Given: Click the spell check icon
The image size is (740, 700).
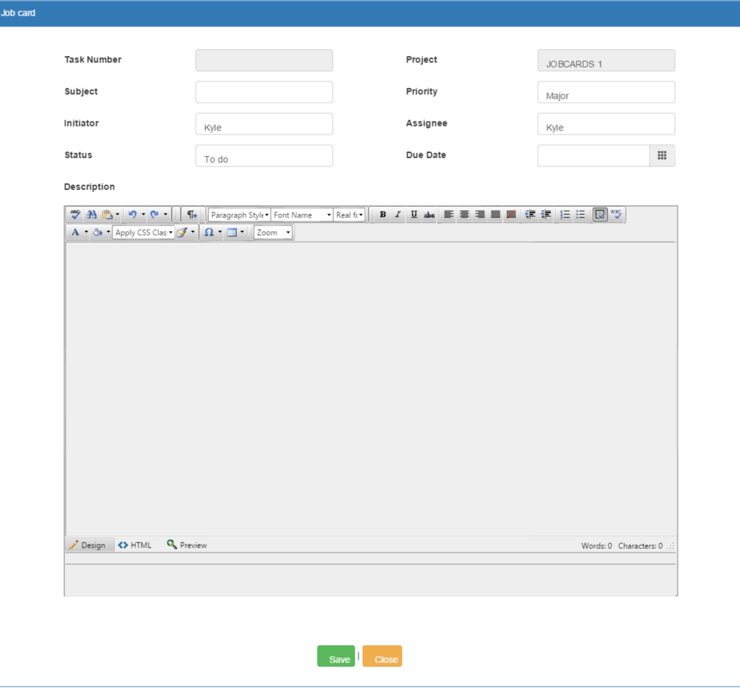Looking at the screenshot, I should click(x=75, y=215).
